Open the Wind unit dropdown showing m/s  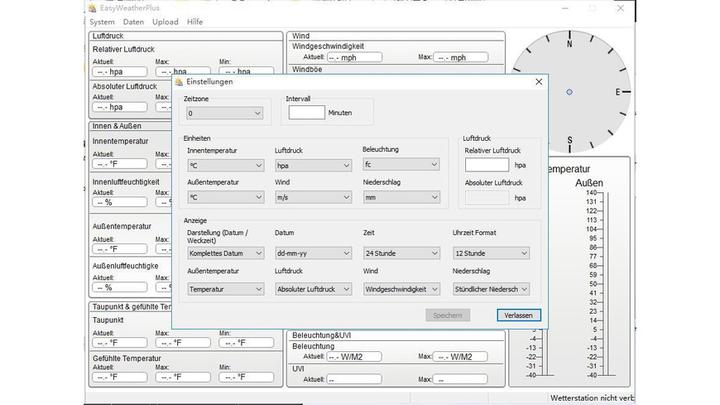313,197
